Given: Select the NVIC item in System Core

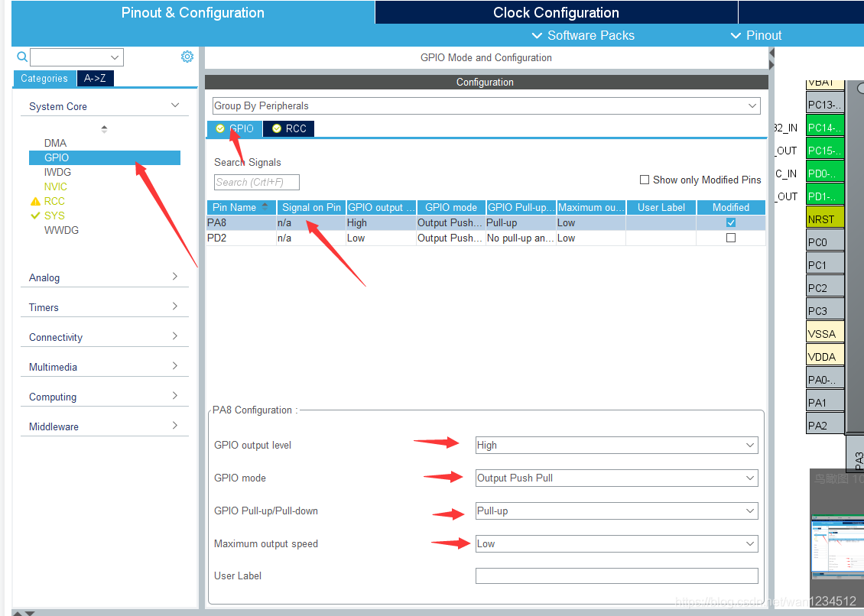Looking at the screenshot, I should coord(56,186).
